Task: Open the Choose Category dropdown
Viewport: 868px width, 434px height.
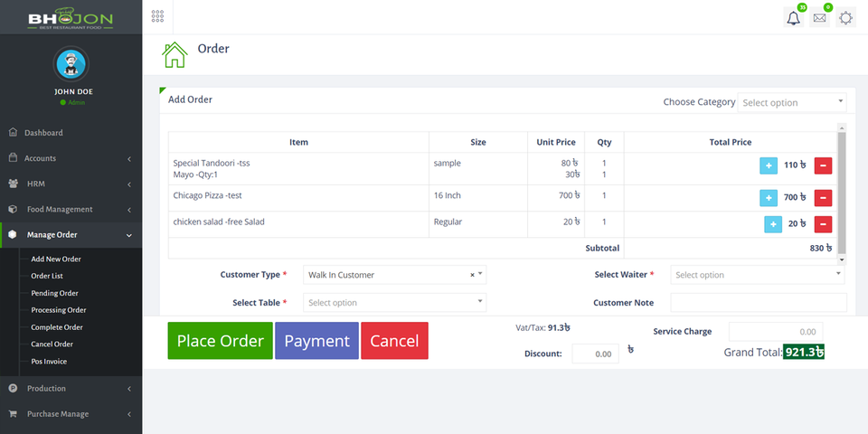Action: 792,102
